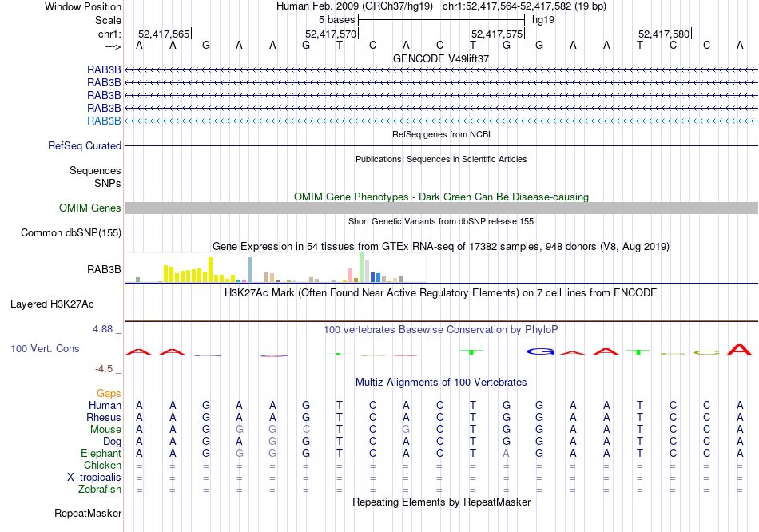This screenshot has width=759, height=532.
Task: Click the Rhesus alignment row label
Action: pyautogui.click(x=104, y=417)
